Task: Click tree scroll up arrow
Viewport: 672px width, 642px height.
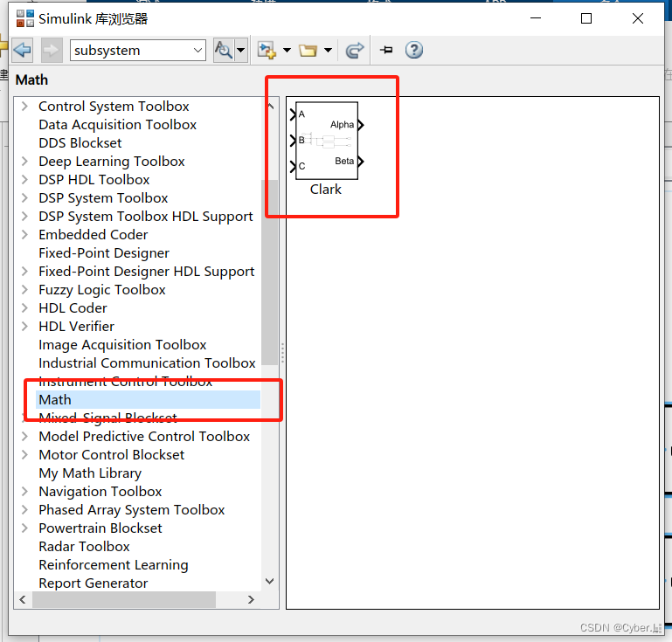Action: [x=270, y=106]
